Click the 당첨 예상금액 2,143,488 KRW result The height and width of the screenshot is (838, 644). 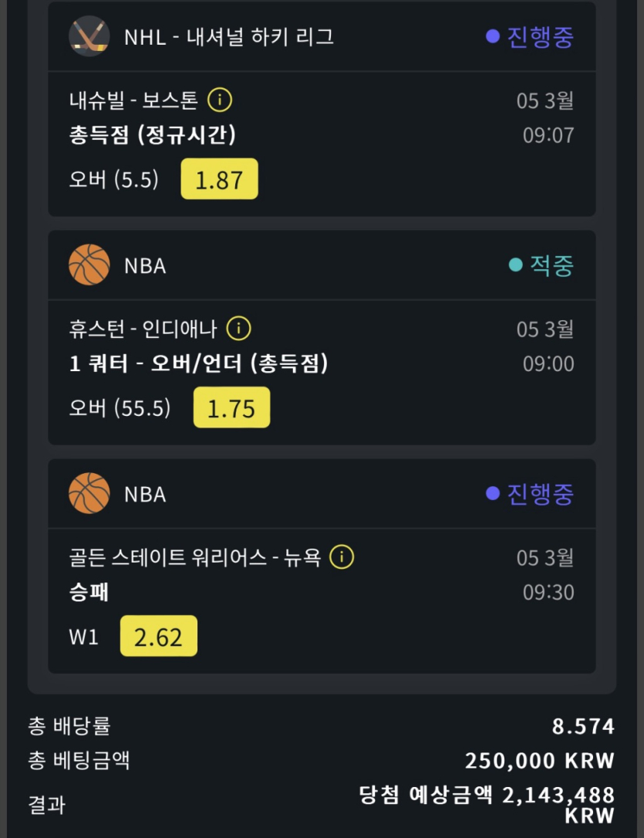(487, 803)
